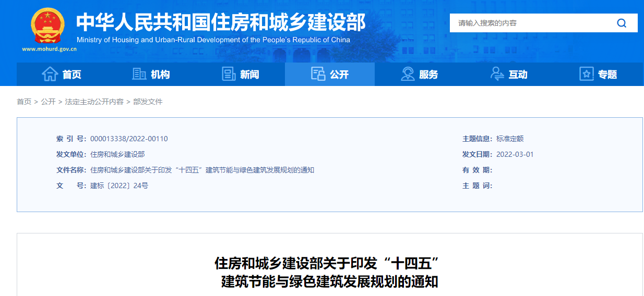Viewport: 644px width, 296px height.
Task: Click issuing unit value 住房和城乡建设部
Action: coord(117,154)
